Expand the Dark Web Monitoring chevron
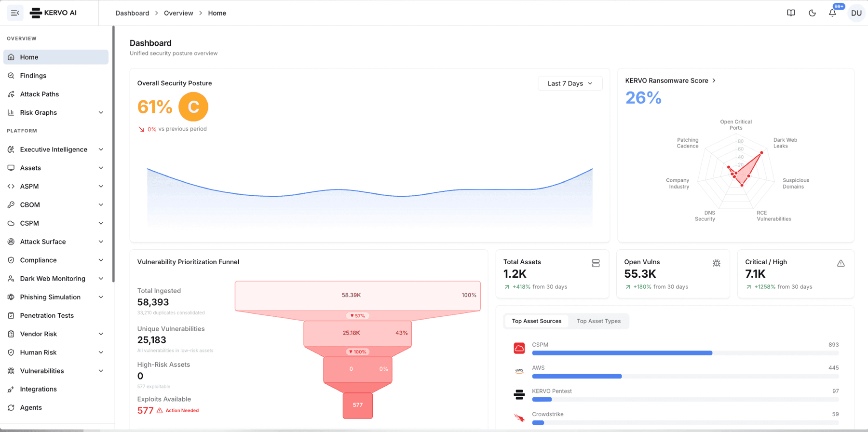The image size is (868, 432). (101, 279)
